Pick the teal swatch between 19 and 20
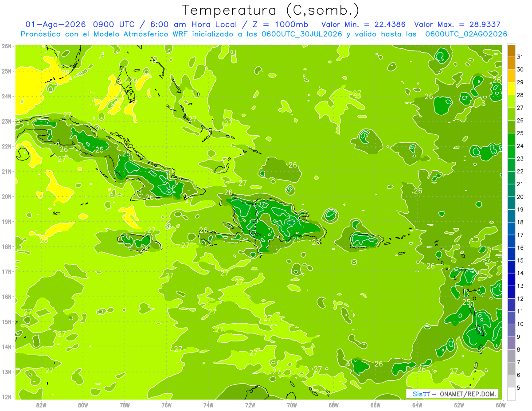532x411 pixels. pos(511,203)
